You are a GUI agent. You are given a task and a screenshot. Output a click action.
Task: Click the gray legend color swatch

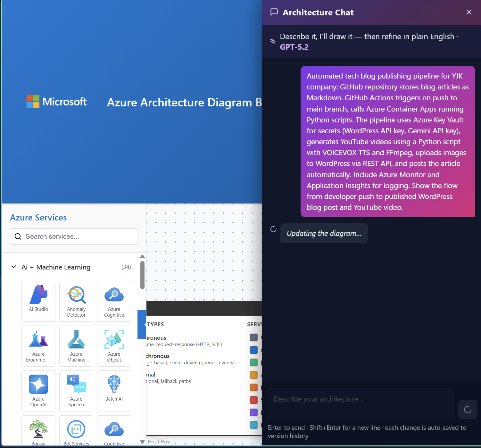pos(254,337)
